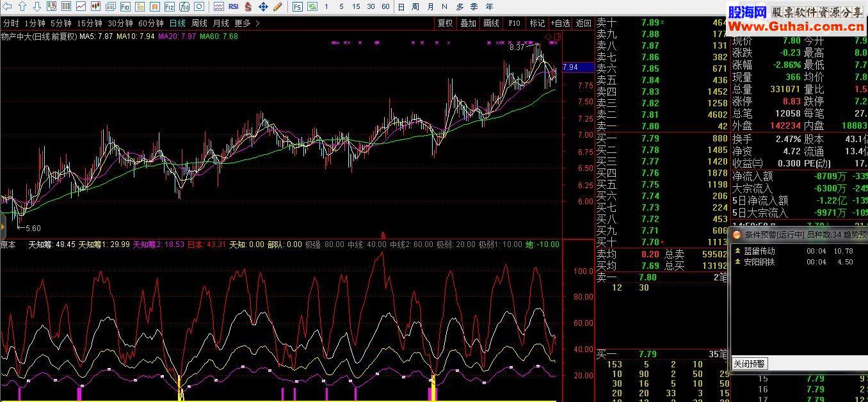Screen dimensions: 868x402
Task: Select the RSI indicator icon
Action: tap(233, 6)
